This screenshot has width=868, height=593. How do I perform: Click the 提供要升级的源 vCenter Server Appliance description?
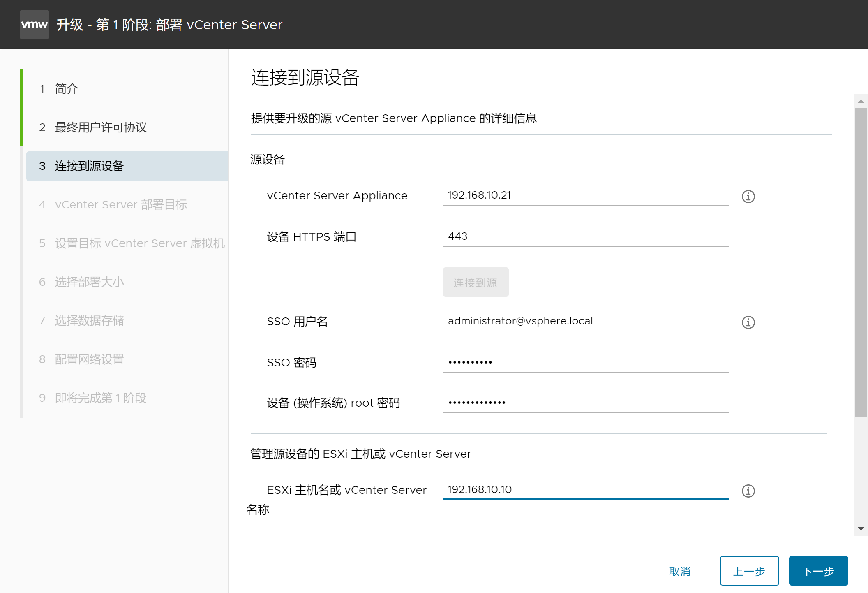(x=394, y=118)
